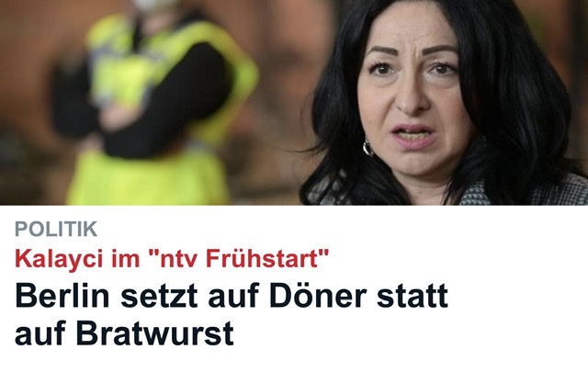
Task: Open the POLITIK category label
Action: click(56, 229)
